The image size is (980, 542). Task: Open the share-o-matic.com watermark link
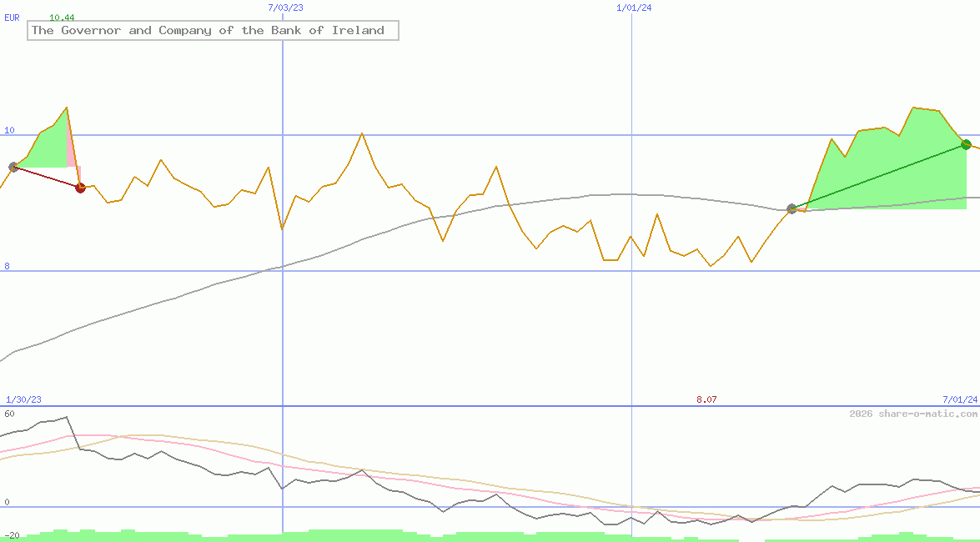click(913, 414)
